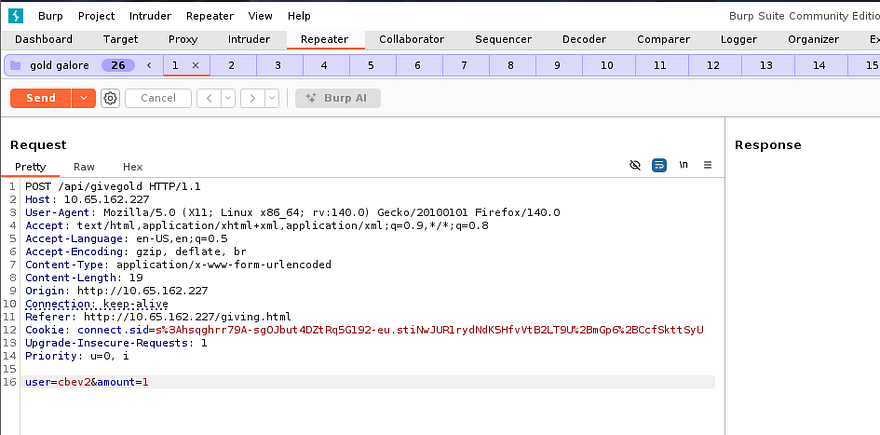Toggle hidden elements eye-slash icon
This screenshot has width=880, height=435.
point(635,165)
